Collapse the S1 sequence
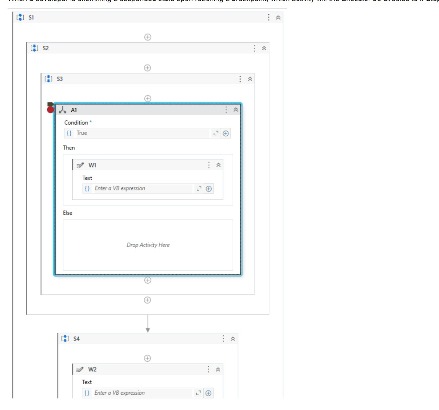The height and width of the screenshot is (410, 439). pos(278,18)
